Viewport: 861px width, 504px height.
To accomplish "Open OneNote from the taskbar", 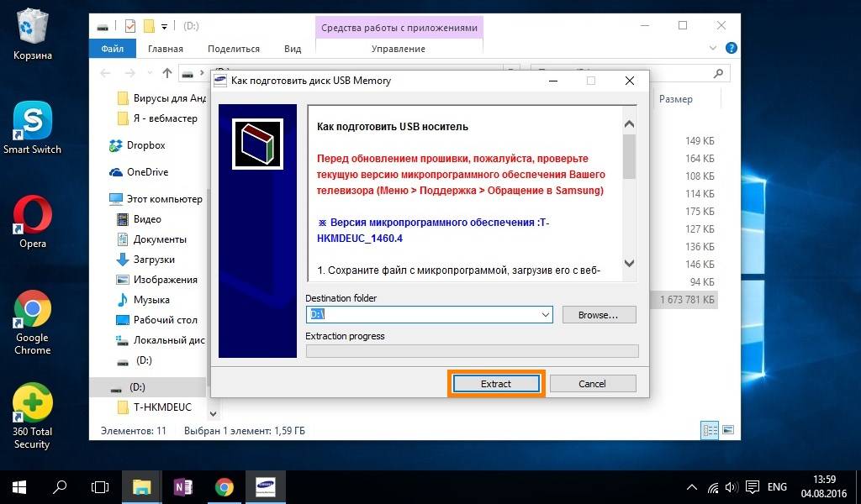I will (182, 486).
